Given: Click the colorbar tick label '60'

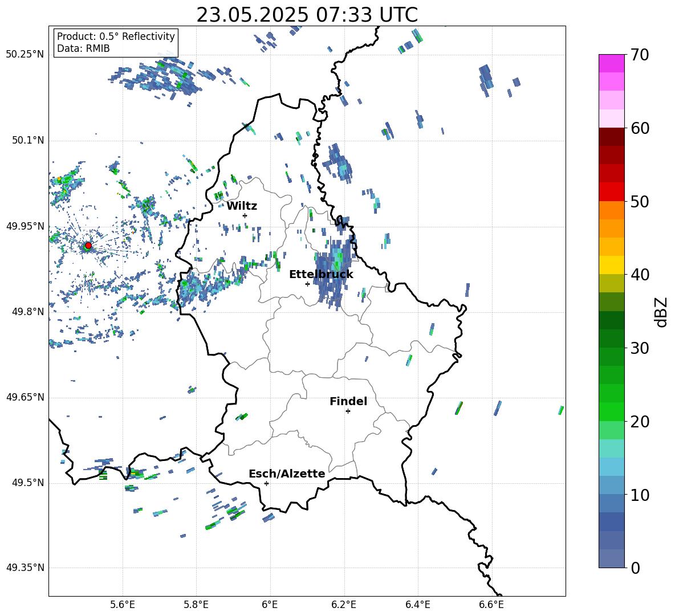Looking at the screenshot, I should (639, 128).
